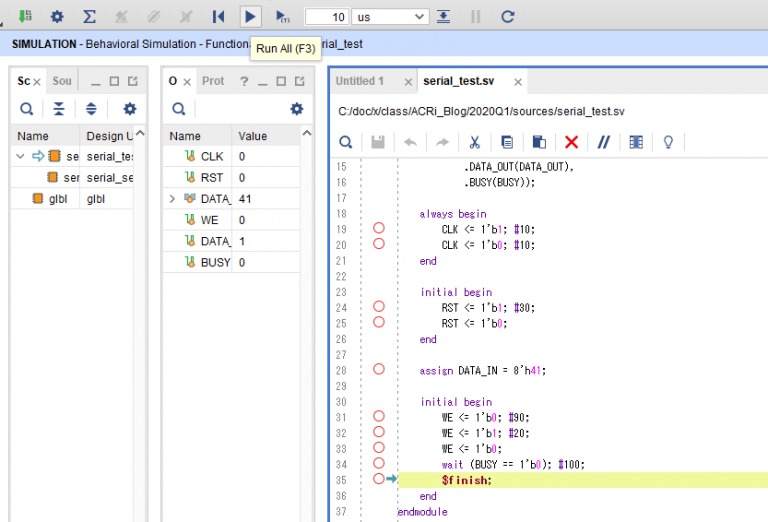Click the Cut scissors icon in editor
This screenshot has width=768, height=522.
[475, 142]
